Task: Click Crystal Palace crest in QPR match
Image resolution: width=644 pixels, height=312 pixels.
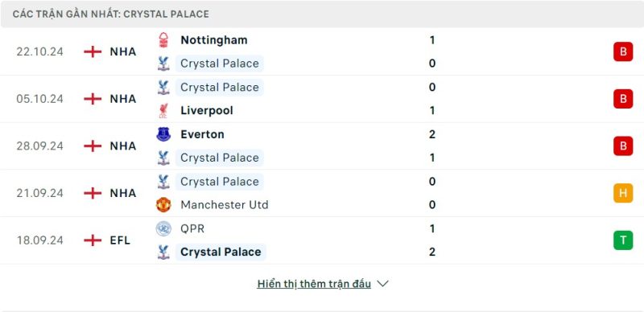Action: pyautogui.click(x=163, y=252)
